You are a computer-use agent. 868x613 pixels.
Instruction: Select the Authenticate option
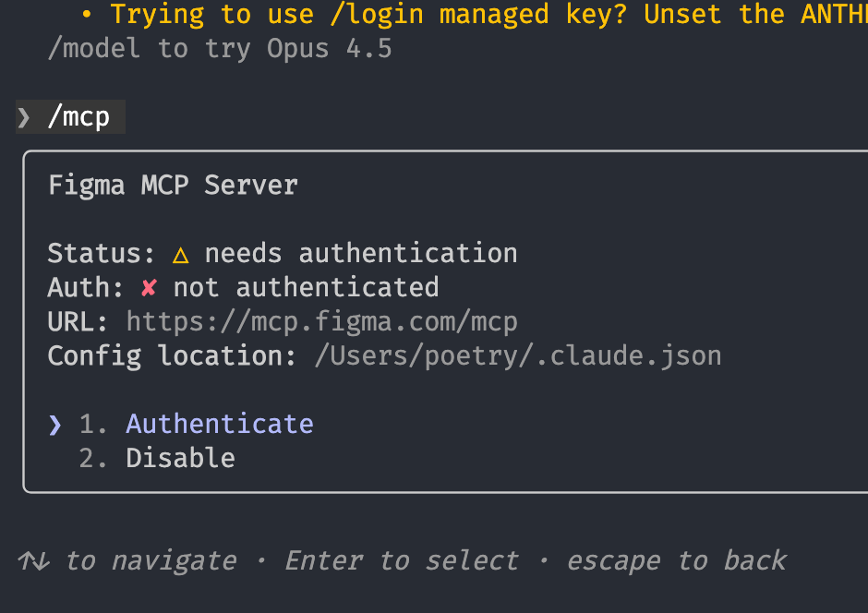(x=219, y=424)
